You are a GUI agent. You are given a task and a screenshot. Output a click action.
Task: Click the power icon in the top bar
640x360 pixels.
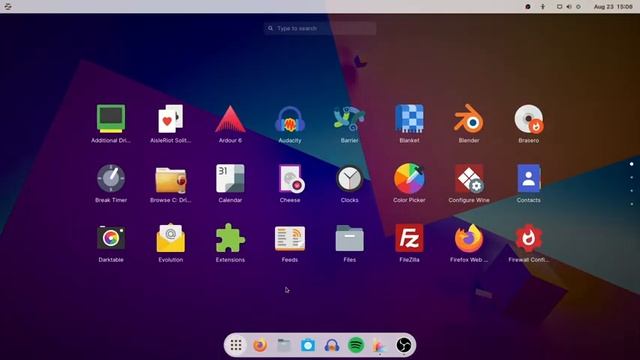pos(578,7)
